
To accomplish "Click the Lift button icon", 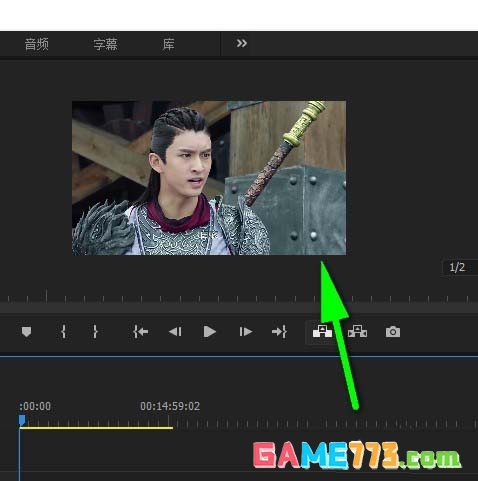I will click(x=322, y=332).
